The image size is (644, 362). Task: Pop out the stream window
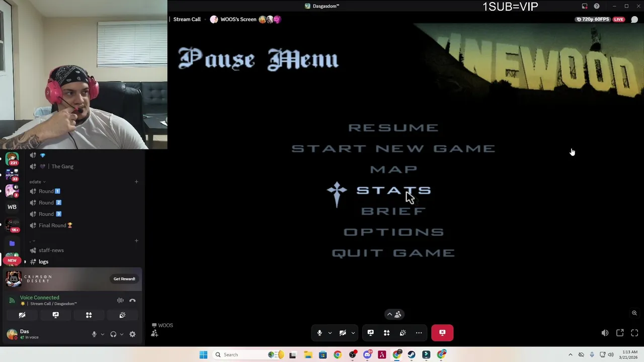click(620, 333)
